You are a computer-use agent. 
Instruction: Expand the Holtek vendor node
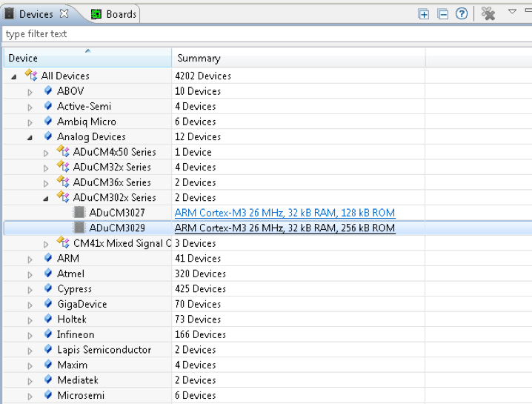tap(30, 320)
